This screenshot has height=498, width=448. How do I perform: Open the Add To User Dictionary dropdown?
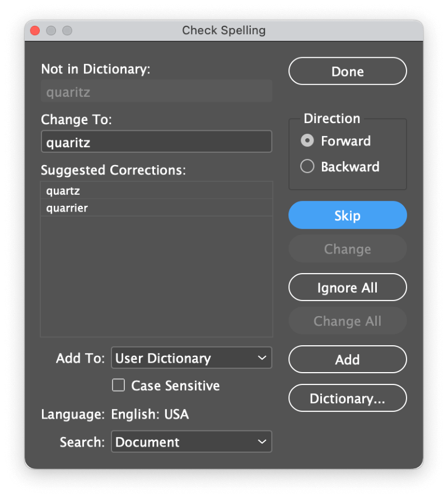coord(192,358)
